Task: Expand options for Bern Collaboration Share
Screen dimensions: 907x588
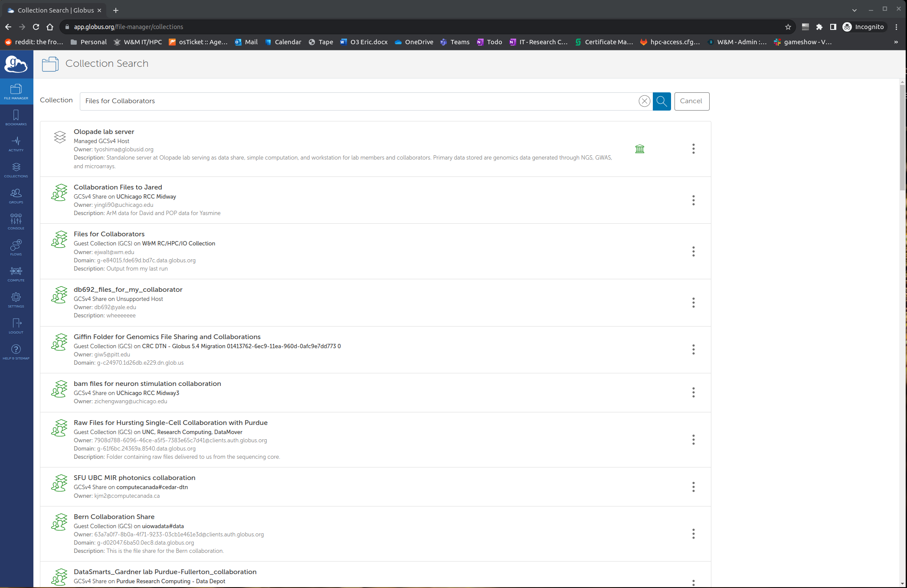Action: (x=693, y=534)
